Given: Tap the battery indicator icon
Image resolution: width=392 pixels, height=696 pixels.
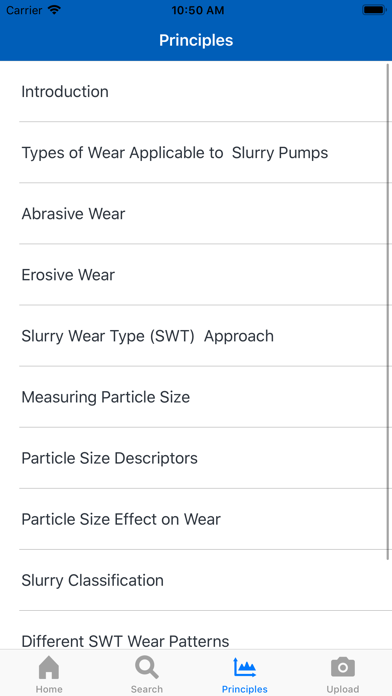Looking at the screenshot, I should (374, 10).
